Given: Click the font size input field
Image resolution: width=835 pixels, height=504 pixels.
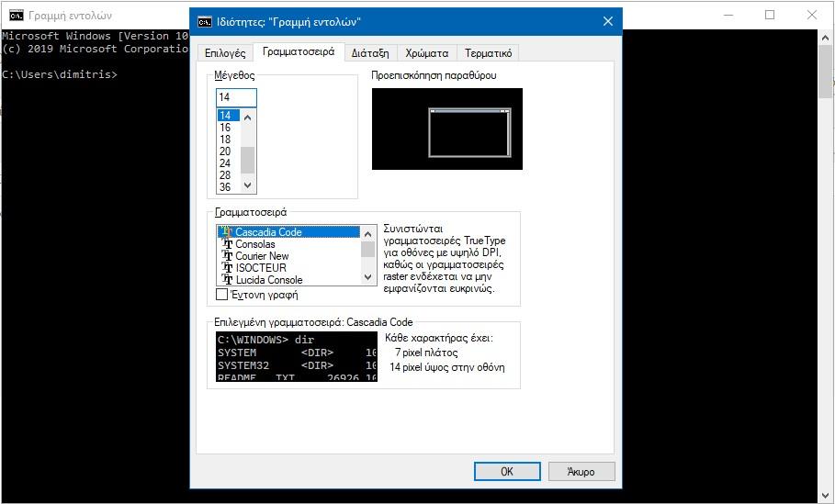Looking at the screenshot, I should click(x=236, y=97).
